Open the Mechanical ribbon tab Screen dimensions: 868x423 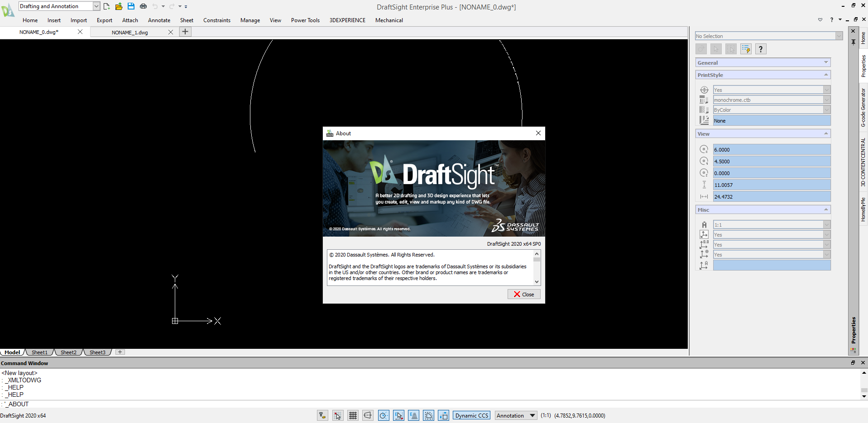click(389, 20)
